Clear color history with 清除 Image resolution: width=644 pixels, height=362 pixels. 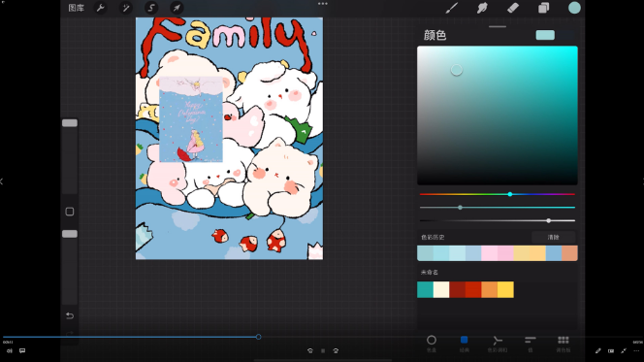click(x=553, y=237)
